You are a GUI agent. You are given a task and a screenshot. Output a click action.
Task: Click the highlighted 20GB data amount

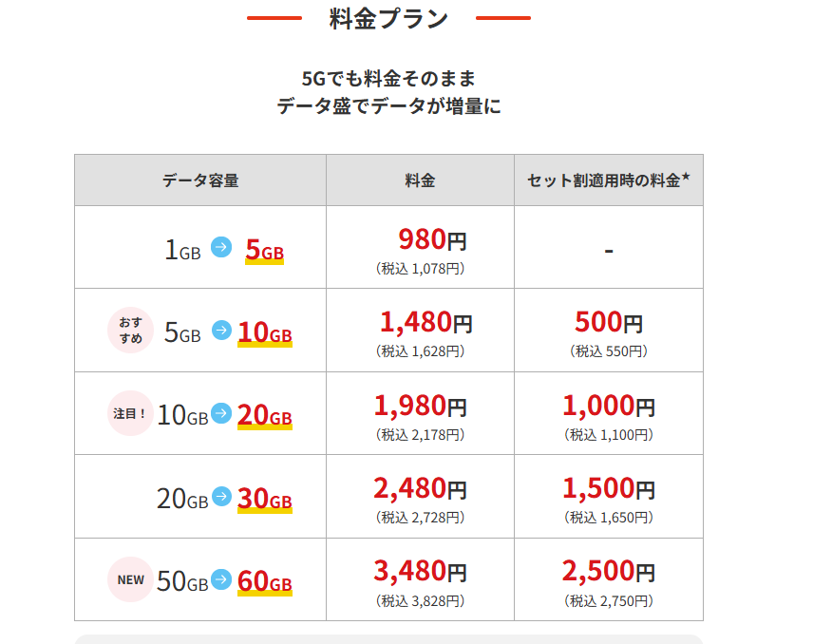click(265, 415)
